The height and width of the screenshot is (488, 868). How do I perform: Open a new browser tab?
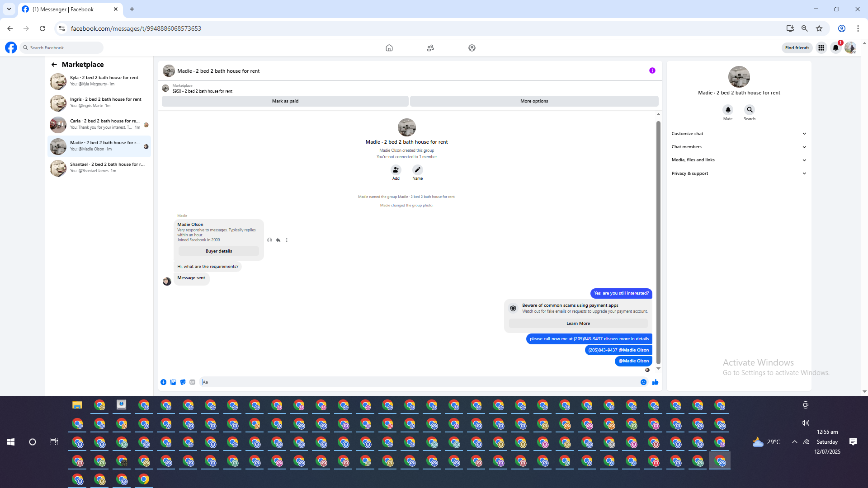coord(132,9)
